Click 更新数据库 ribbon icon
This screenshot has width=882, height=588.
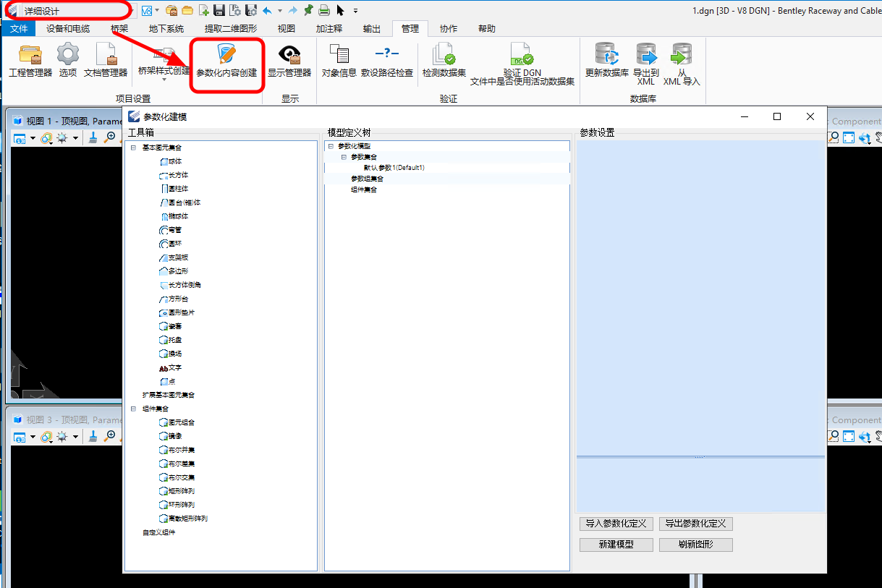point(607,61)
